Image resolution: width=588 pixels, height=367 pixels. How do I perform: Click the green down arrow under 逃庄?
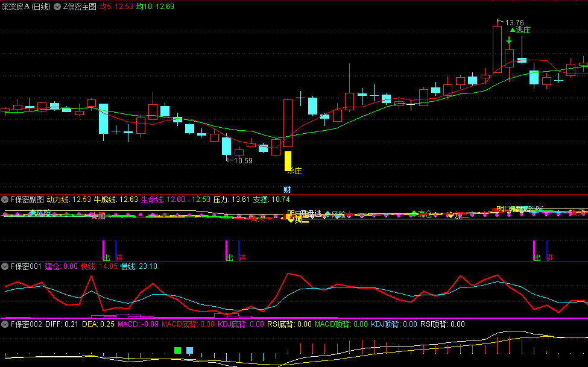tap(509, 40)
